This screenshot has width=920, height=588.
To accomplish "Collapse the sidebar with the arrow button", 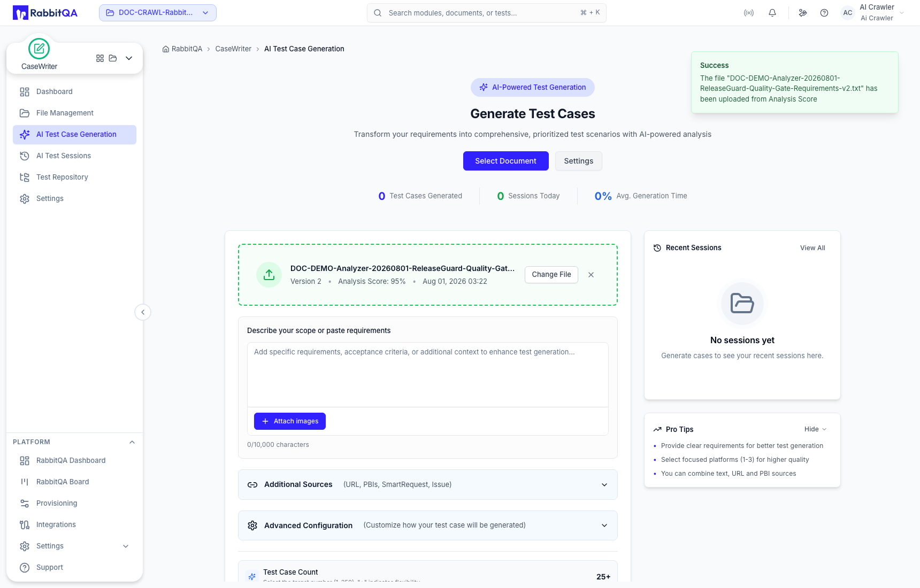I will click(143, 312).
